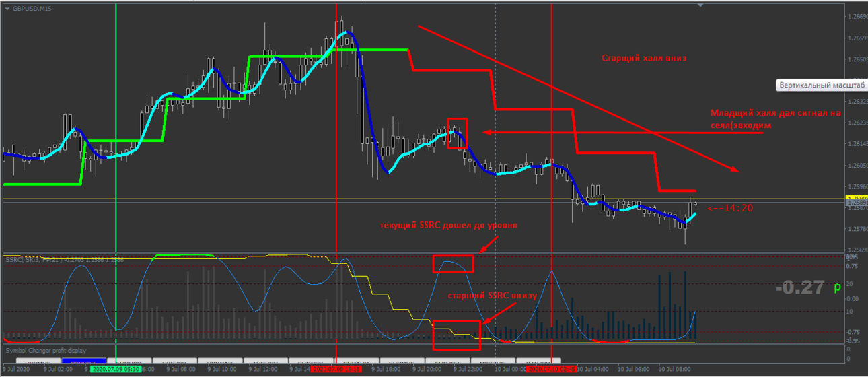Open the chart menu arrow beside GBPUSD,M15
Viewport: 868px width, 377px height.
7,7
